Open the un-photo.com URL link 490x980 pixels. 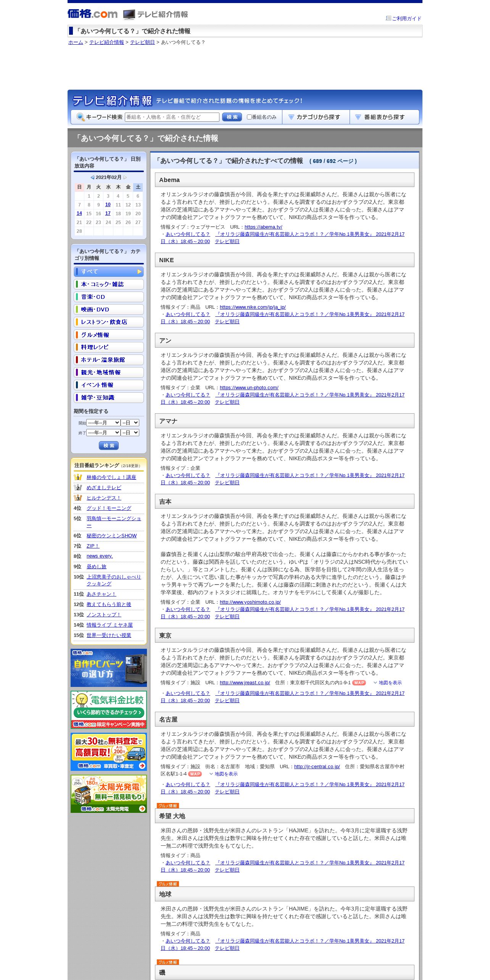coord(249,387)
